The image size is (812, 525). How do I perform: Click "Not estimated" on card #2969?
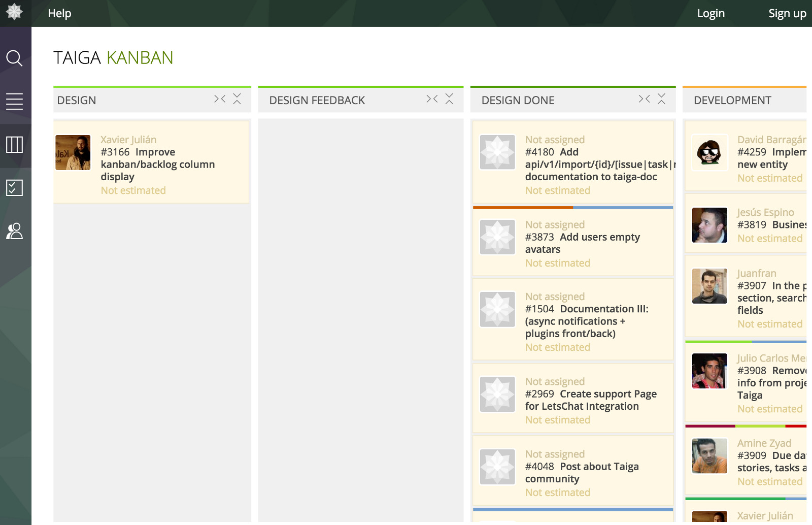[558, 420]
